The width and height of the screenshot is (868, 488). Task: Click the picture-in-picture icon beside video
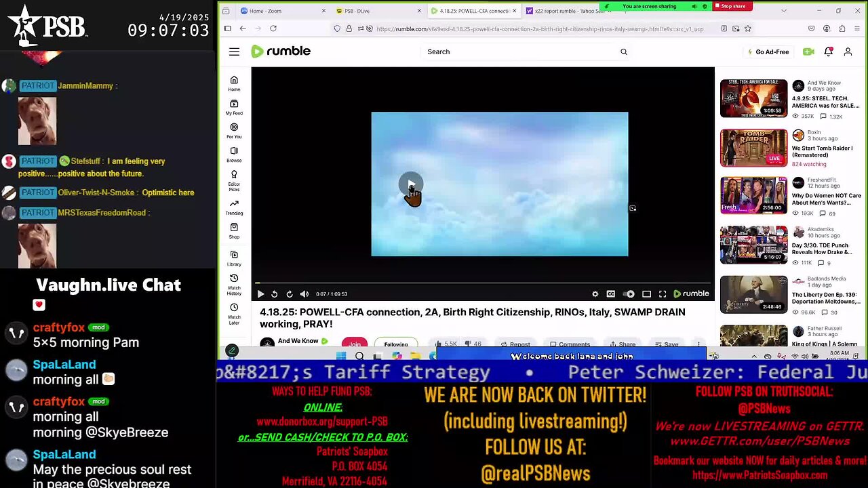pos(633,208)
